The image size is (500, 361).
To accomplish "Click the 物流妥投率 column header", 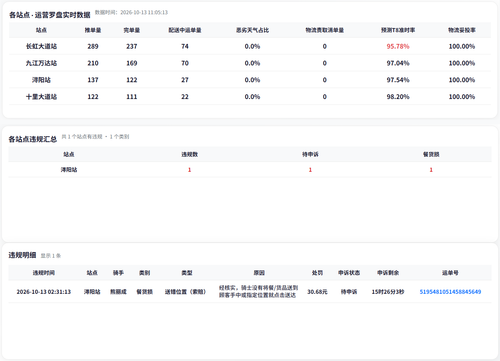I will pyautogui.click(x=462, y=30).
